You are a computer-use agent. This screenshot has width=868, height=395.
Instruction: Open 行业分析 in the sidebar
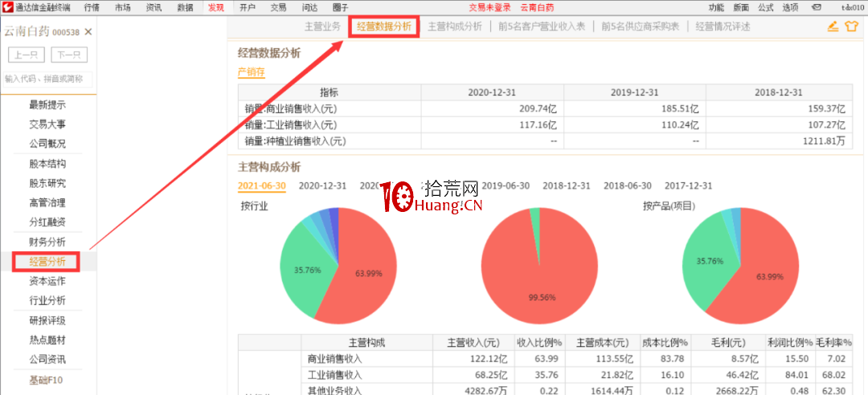coord(47,300)
